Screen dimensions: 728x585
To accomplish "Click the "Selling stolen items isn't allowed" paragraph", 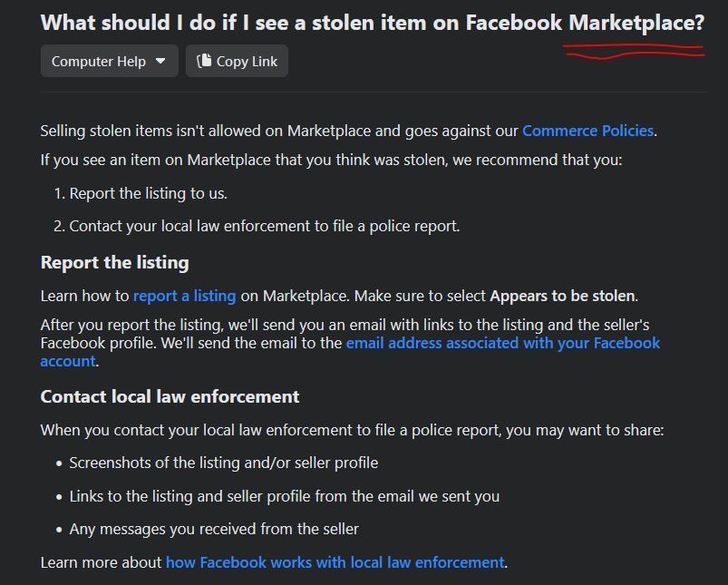I will tap(272, 131).
